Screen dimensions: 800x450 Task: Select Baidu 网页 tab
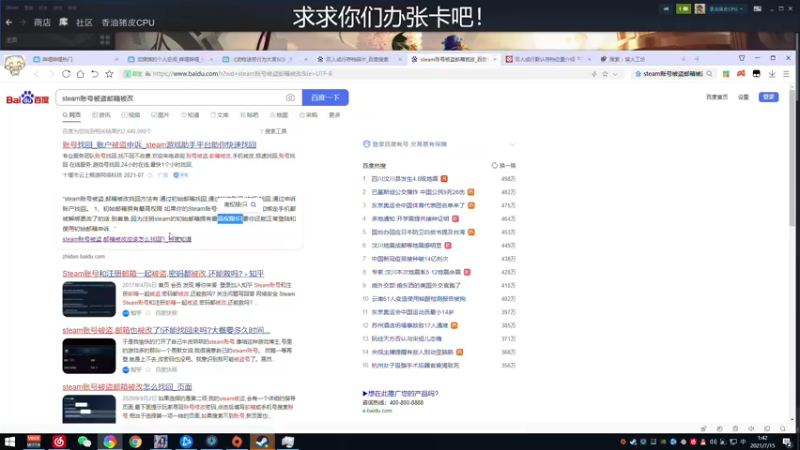click(71, 115)
